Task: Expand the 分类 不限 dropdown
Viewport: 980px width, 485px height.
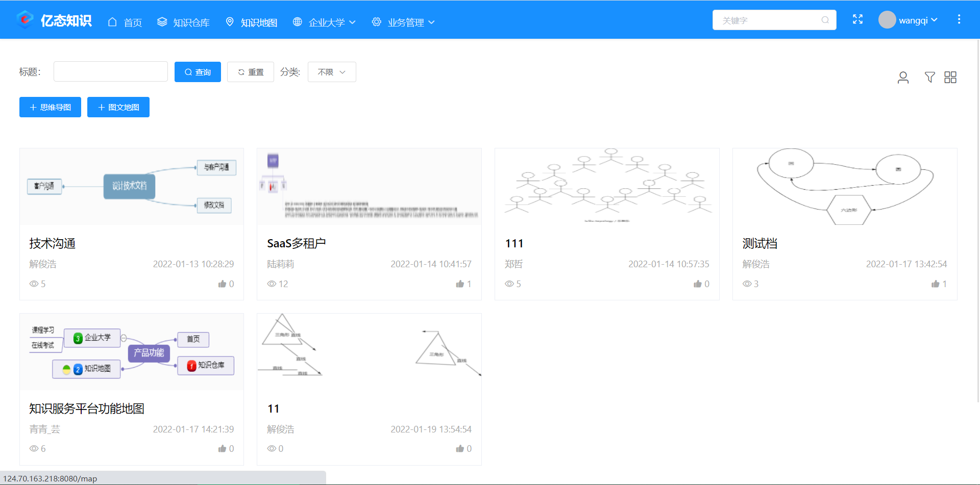Action: (332, 72)
